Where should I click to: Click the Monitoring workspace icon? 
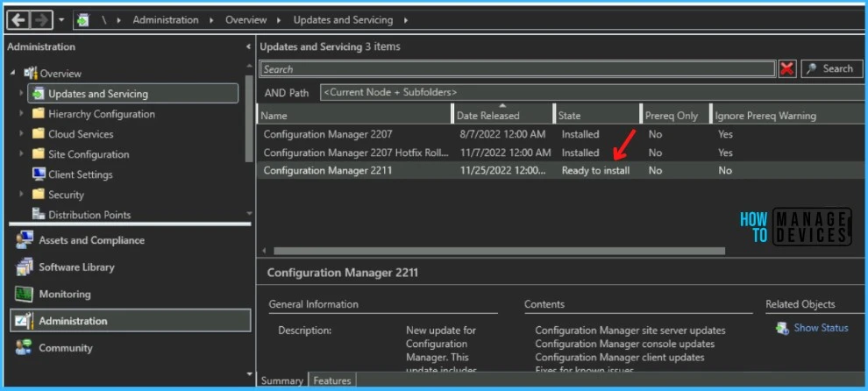pyautogui.click(x=24, y=294)
